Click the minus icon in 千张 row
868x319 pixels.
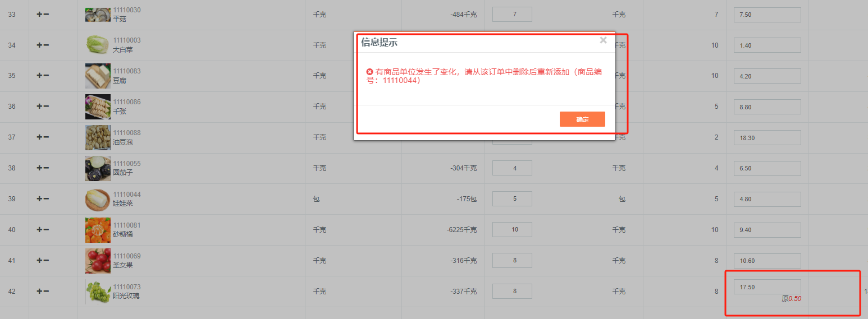[46, 107]
